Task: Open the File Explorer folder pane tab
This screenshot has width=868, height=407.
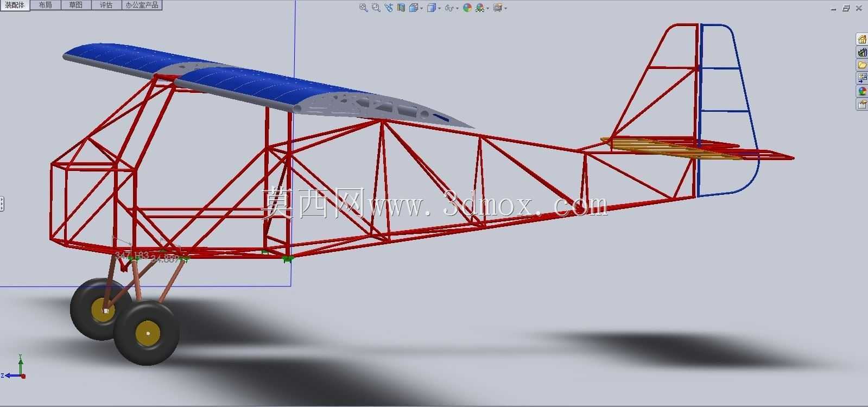Action: pyautogui.click(x=862, y=65)
